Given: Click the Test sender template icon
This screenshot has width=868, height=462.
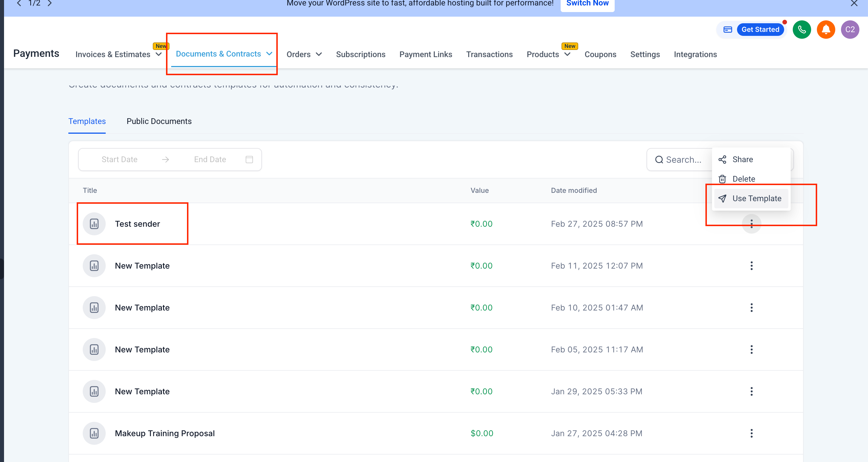Looking at the screenshot, I should click(94, 224).
